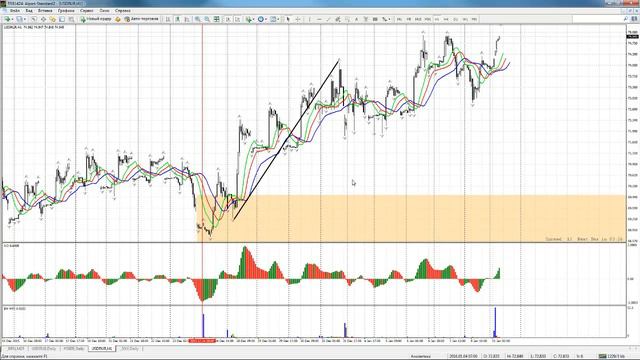This screenshot has height=360, width=640.
Task: Switch to D1 timeframe button
Action: tap(456, 19)
